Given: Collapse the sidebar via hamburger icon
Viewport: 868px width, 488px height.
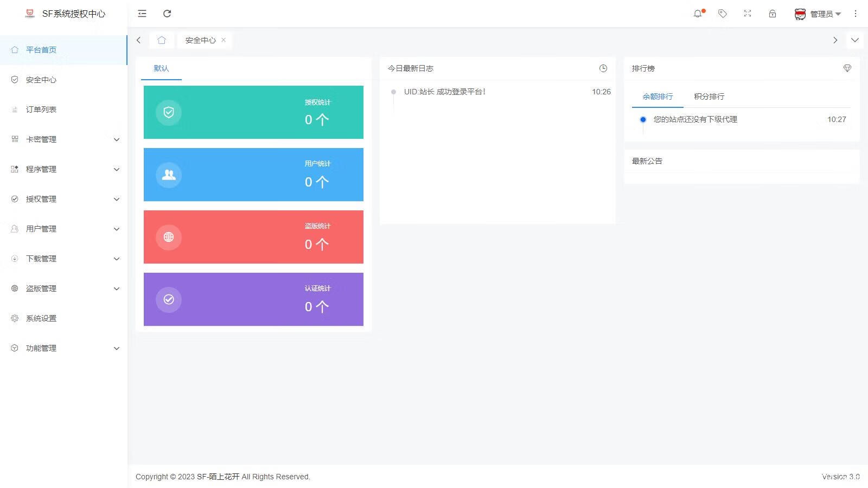Looking at the screenshot, I should (x=142, y=14).
